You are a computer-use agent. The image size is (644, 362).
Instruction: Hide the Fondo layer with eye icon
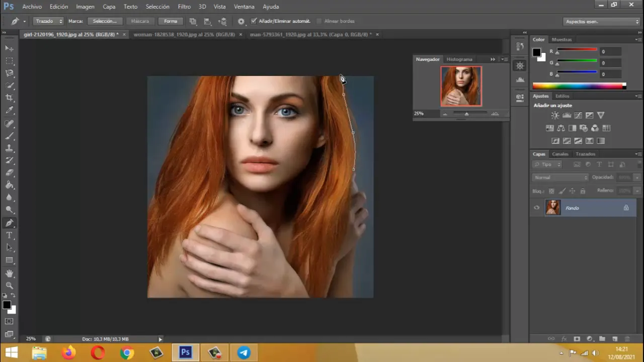point(536,208)
